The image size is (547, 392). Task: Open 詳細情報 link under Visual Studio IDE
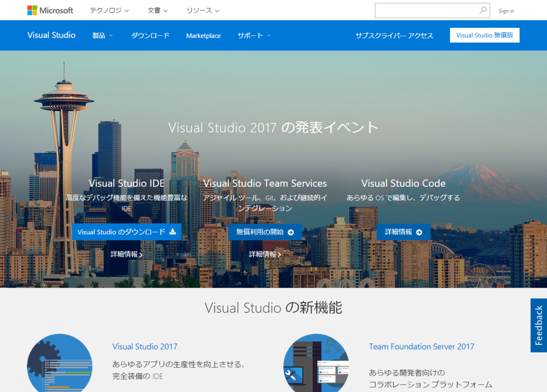(126, 254)
